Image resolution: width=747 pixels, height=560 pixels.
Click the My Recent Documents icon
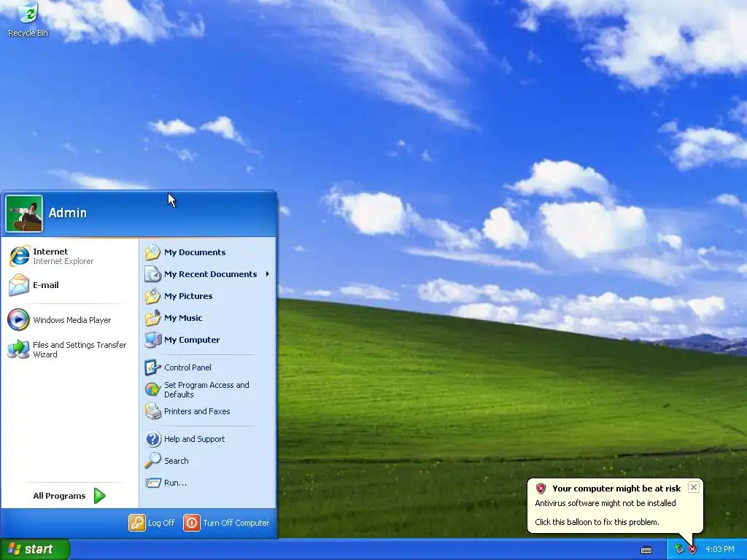[153, 274]
